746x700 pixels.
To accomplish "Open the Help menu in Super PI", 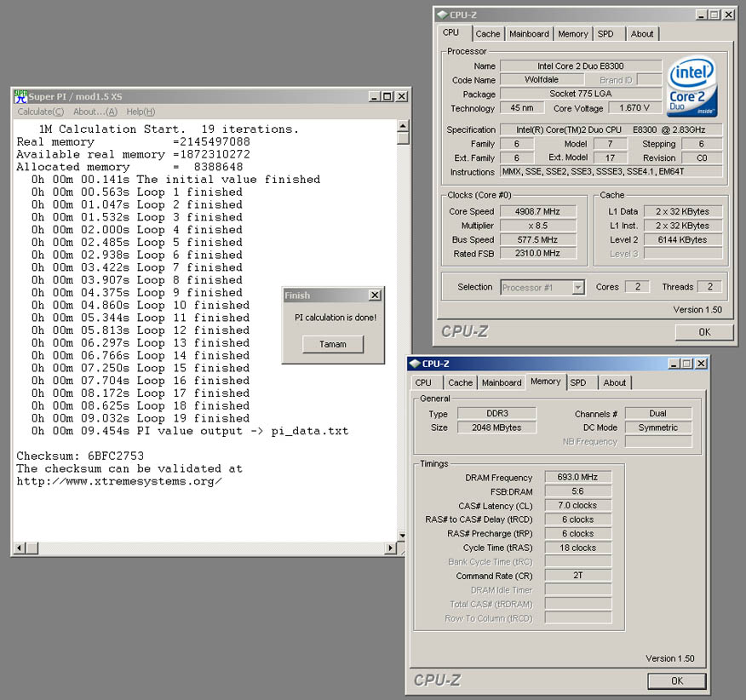I will click(141, 112).
